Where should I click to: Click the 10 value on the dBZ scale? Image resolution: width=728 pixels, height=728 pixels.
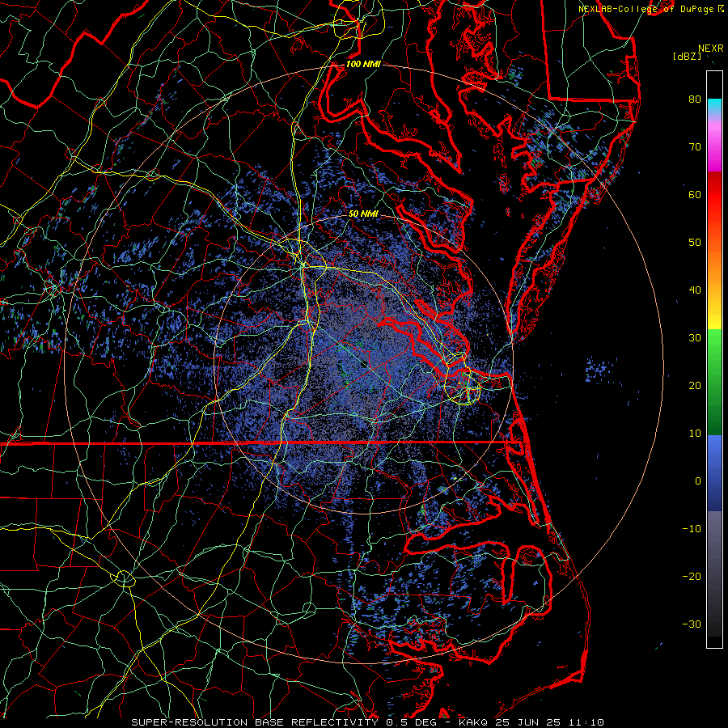695,434
